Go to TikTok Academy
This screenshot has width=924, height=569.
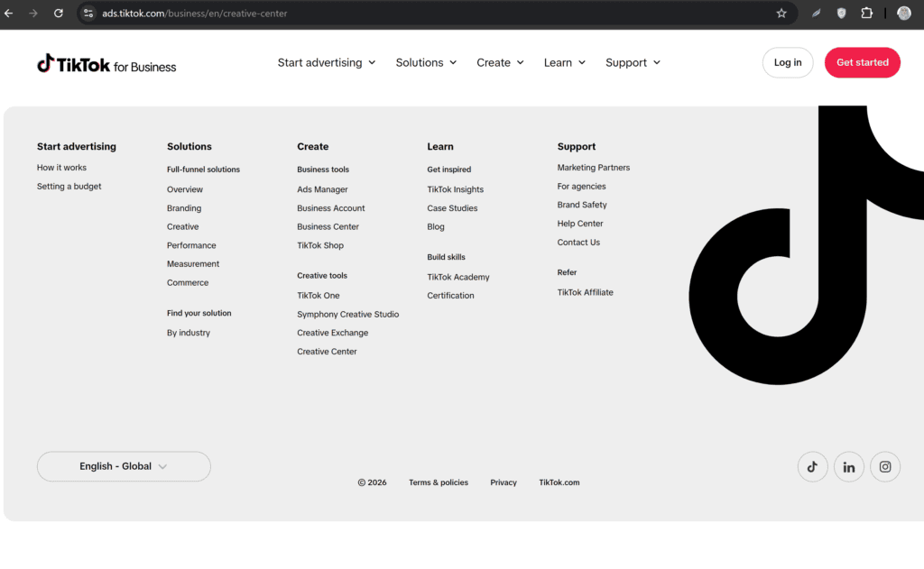pyautogui.click(x=458, y=277)
